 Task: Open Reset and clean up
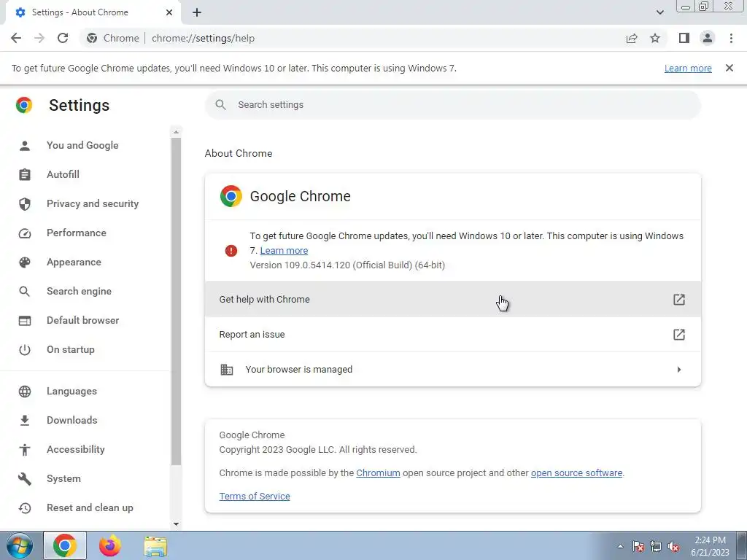coord(90,507)
